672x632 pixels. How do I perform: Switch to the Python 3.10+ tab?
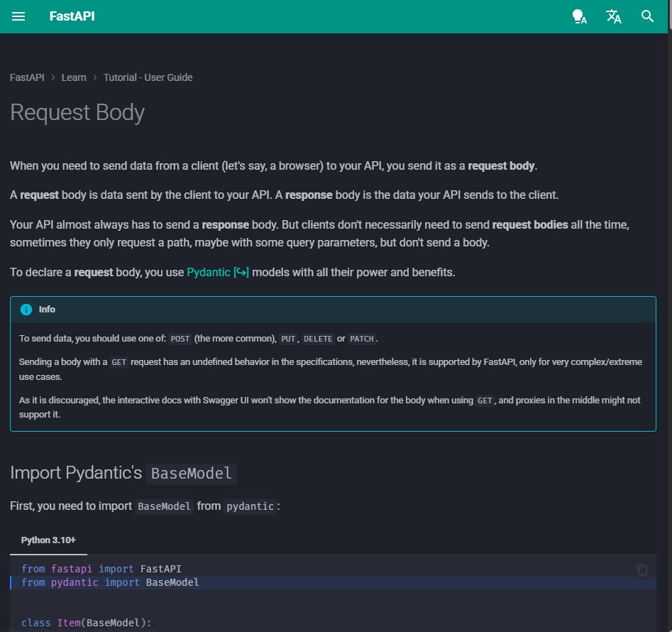[48, 540]
